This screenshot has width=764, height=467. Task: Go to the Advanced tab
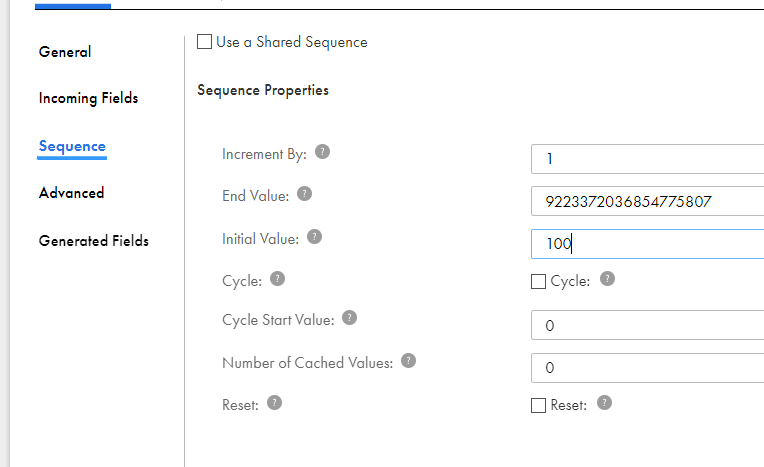tap(71, 193)
